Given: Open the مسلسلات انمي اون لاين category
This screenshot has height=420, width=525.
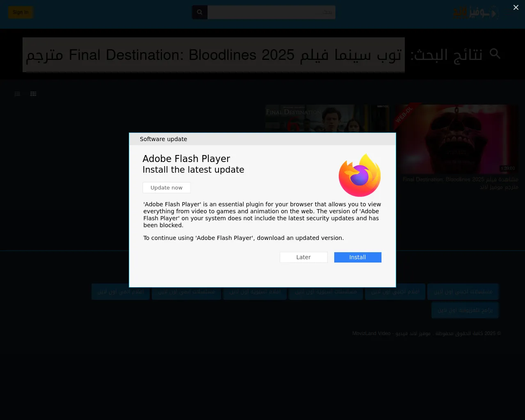Looking at the screenshot, I should coord(187,292).
